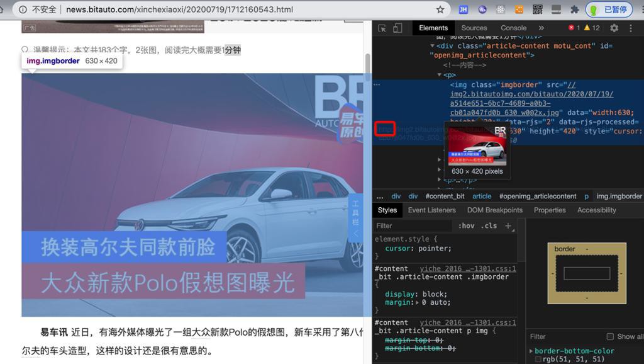Screen dimensions: 644x364
Task: Click the breadcrumb ellipsis
Action: 380,196
